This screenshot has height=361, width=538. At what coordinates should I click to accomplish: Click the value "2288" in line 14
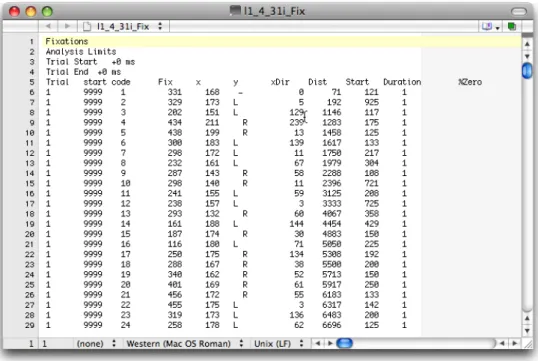pyautogui.click(x=332, y=173)
